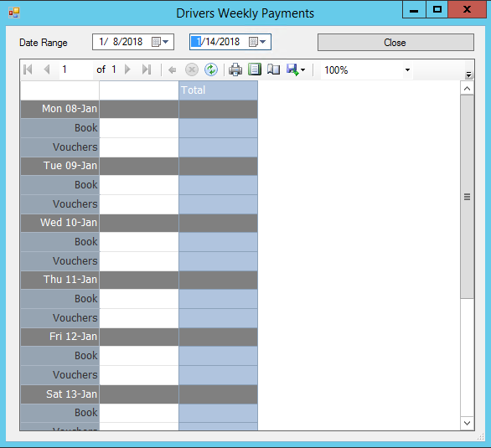Click scrollbar up arrow in report
The height and width of the screenshot is (448, 491).
click(x=467, y=88)
